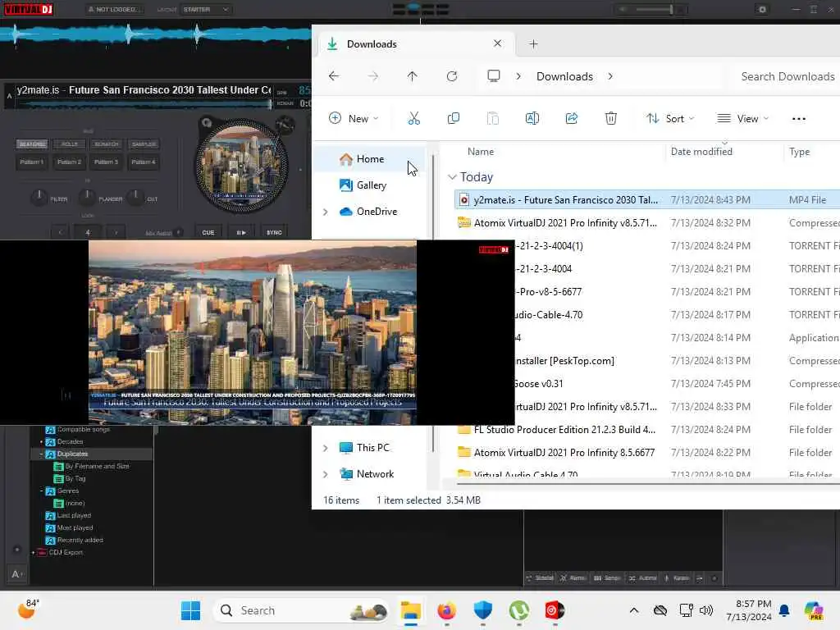840x630 pixels.
Task: Open the Sort dropdown menu
Action: coord(670,118)
